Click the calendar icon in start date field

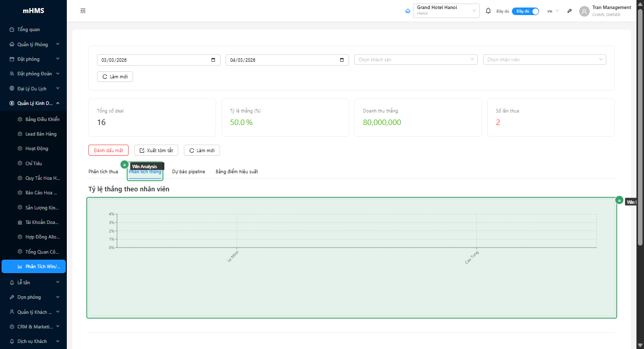pyautogui.click(x=213, y=60)
